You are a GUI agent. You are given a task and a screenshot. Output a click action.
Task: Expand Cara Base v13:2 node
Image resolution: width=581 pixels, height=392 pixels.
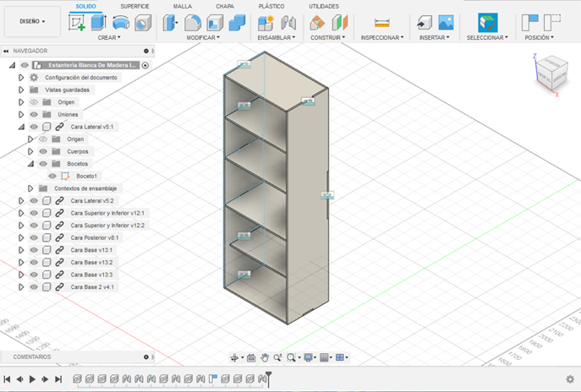click(x=21, y=262)
